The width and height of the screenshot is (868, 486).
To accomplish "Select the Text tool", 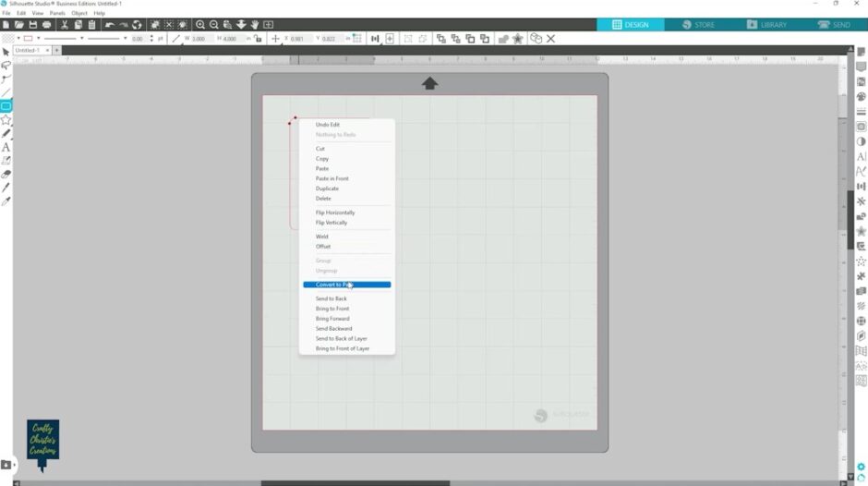I will (x=6, y=147).
